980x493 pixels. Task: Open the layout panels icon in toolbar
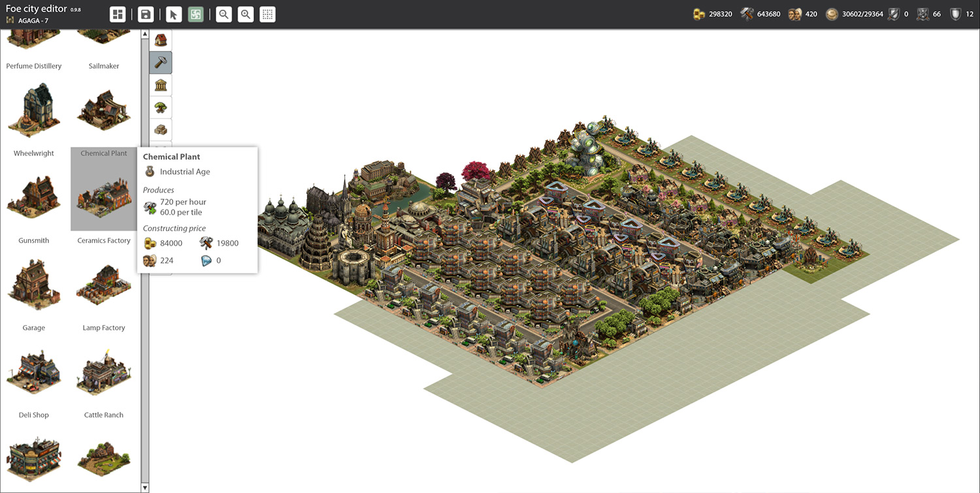click(118, 14)
